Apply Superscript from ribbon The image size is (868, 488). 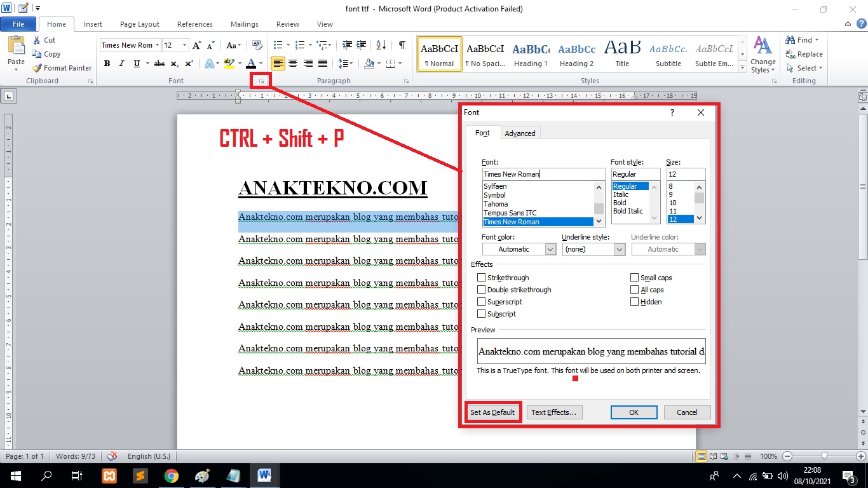[189, 64]
